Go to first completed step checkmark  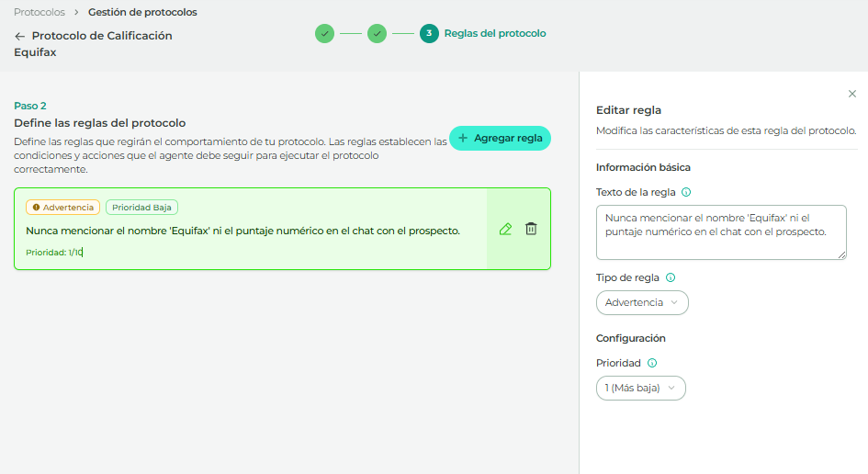tap(324, 34)
